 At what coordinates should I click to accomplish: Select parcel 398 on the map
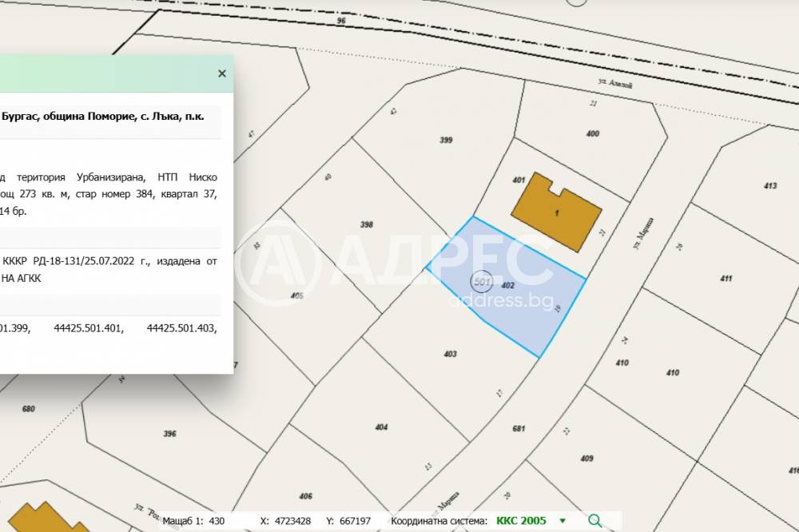(x=367, y=225)
